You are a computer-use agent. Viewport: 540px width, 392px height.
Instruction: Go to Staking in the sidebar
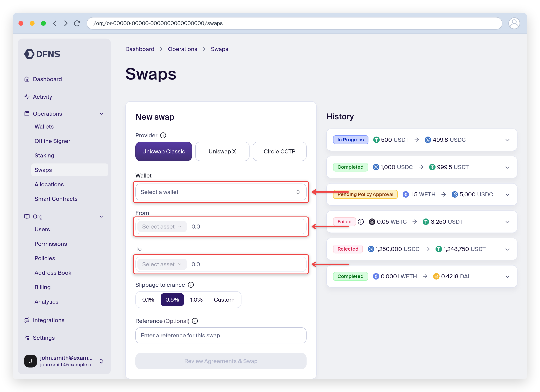pos(44,155)
